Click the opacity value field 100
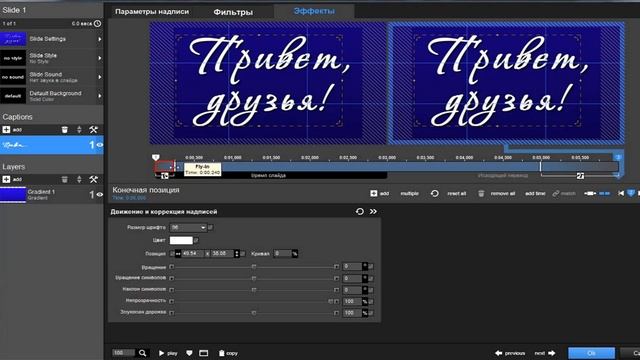This screenshot has height=360, width=640. 352,301
